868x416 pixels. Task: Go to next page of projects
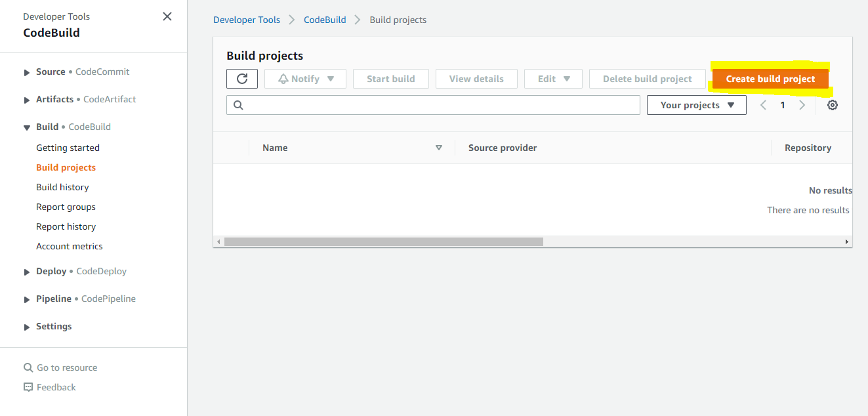802,105
